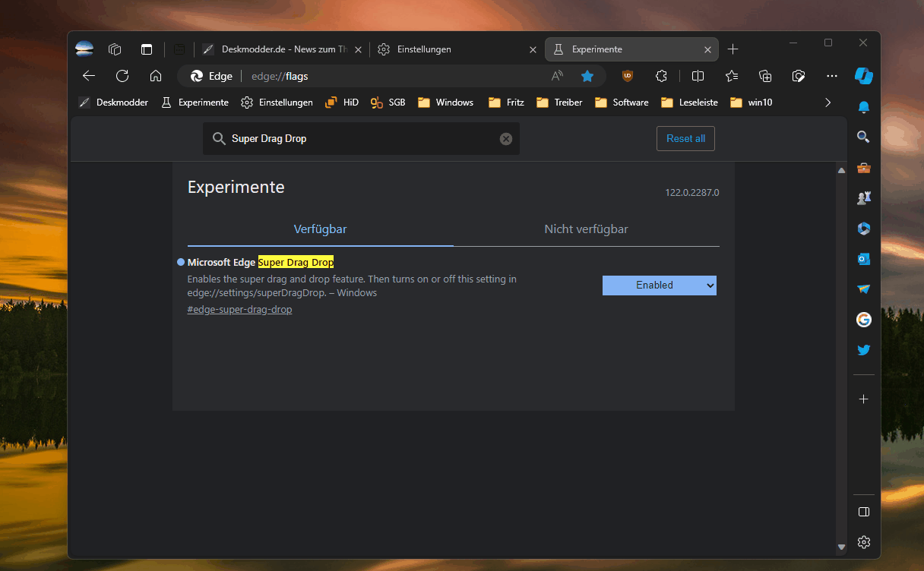Toggle the sidebar visibility icon at bottom
Screen dimensions: 924x571
click(864, 512)
